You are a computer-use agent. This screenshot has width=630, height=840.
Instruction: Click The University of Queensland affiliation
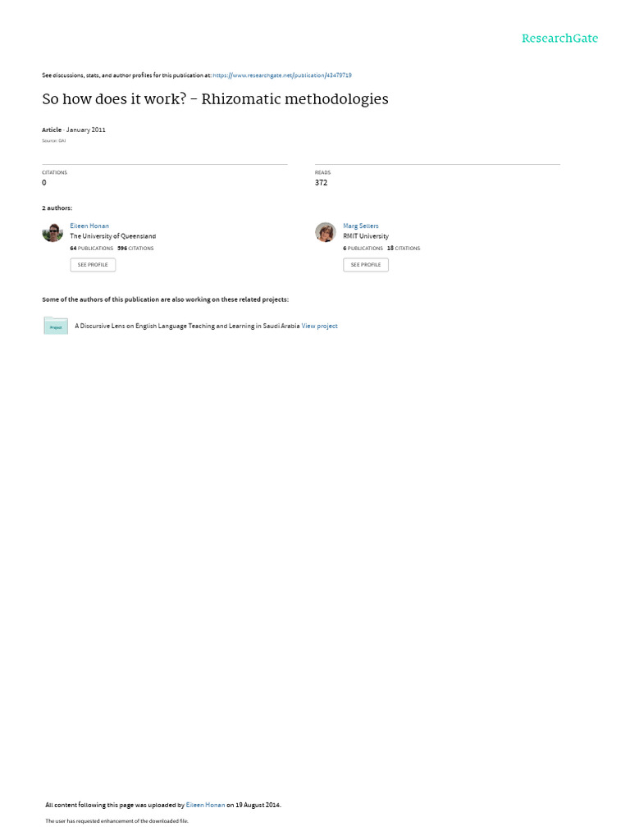pyautogui.click(x=113, y=236)
